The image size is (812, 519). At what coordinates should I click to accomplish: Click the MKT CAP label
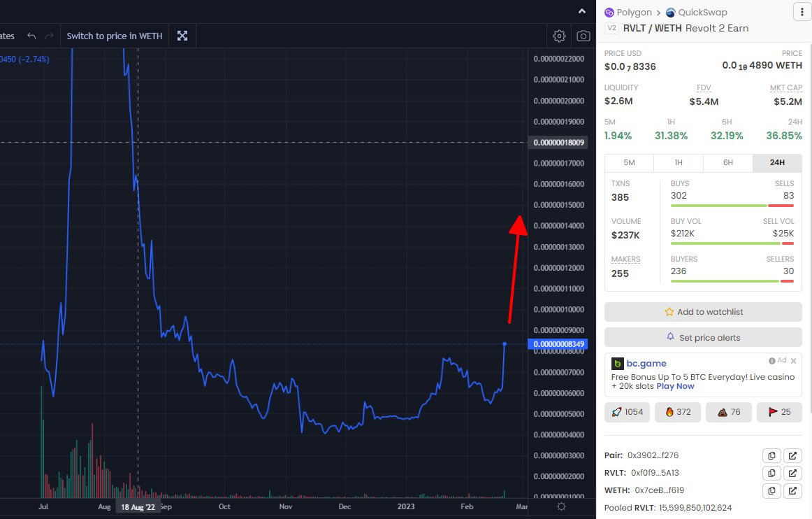click(x=786, y=88)
